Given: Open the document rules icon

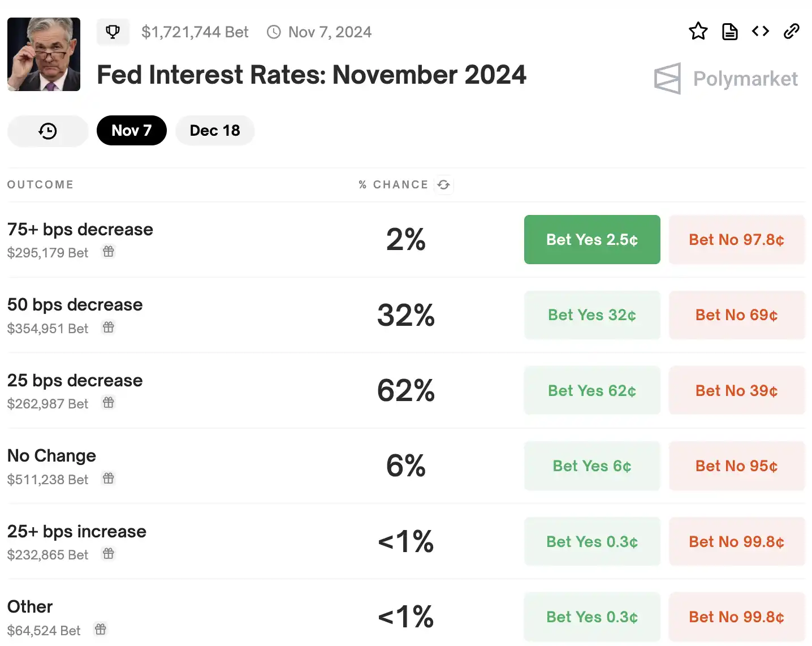Looking at the screenshot, I should (x=729, y=32).
